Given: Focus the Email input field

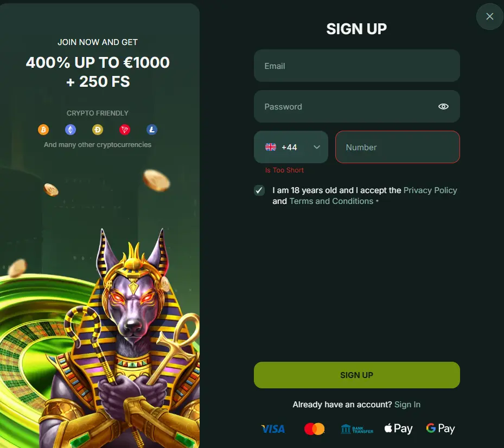Looking at the screenshot, I should (357, 66).
